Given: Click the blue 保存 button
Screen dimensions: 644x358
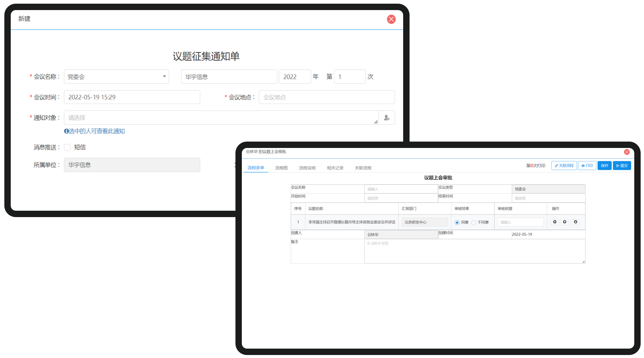Looking at the screenshot, I should pos(604,166).
